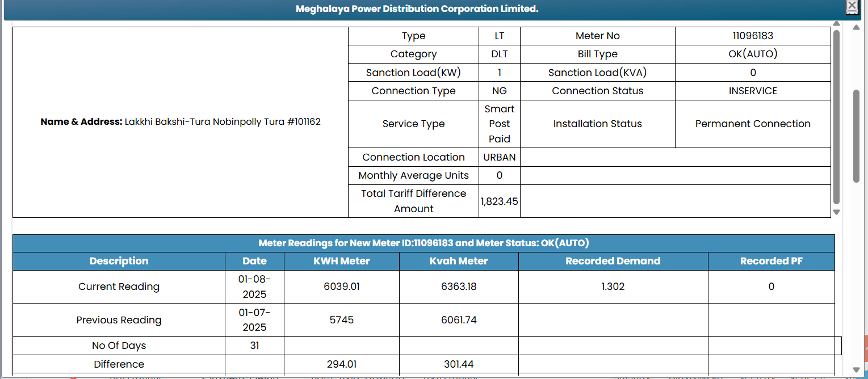Click the outer dialog scroll up arrow
This screenshot has height=379, width=868.
(857, 27)
